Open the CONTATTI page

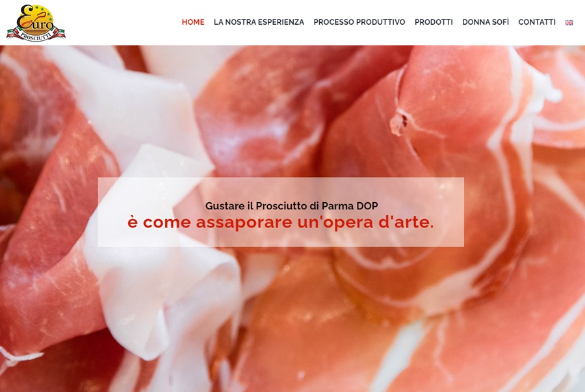[x=537, y=22]
